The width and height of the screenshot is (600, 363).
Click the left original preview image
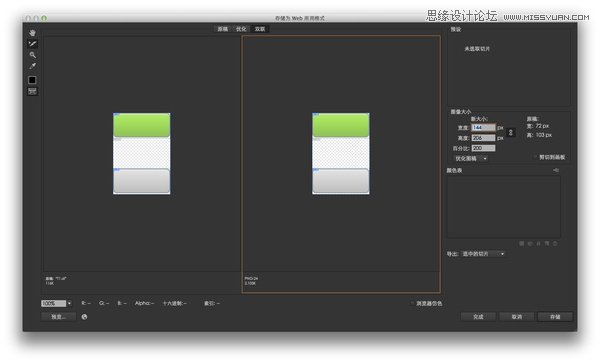coord(142,153)
